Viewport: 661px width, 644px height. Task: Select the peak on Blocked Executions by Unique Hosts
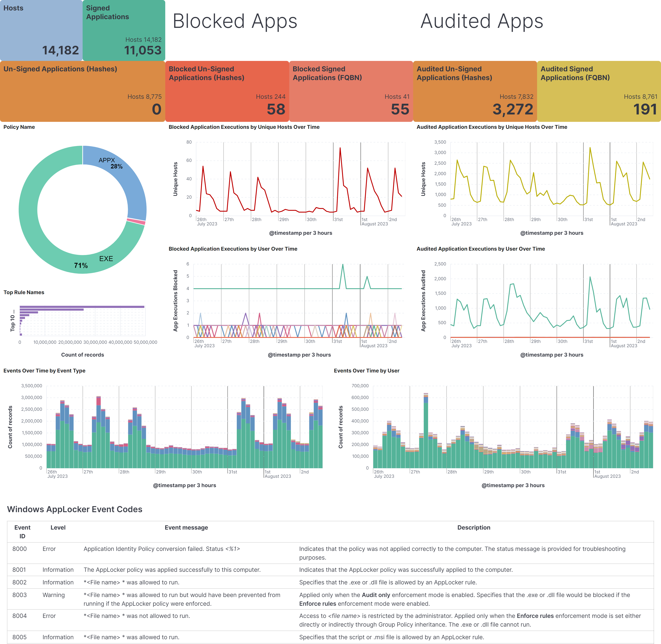pyautogui.click(x=340, y=148)
